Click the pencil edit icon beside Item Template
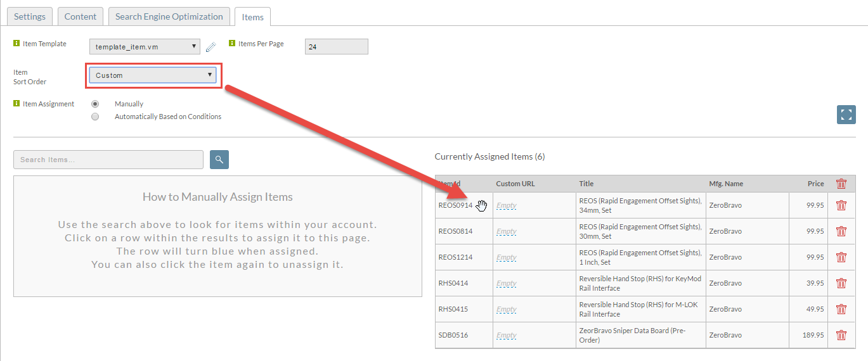The width and height of the screenshot is (868, 361). point(211,46)
